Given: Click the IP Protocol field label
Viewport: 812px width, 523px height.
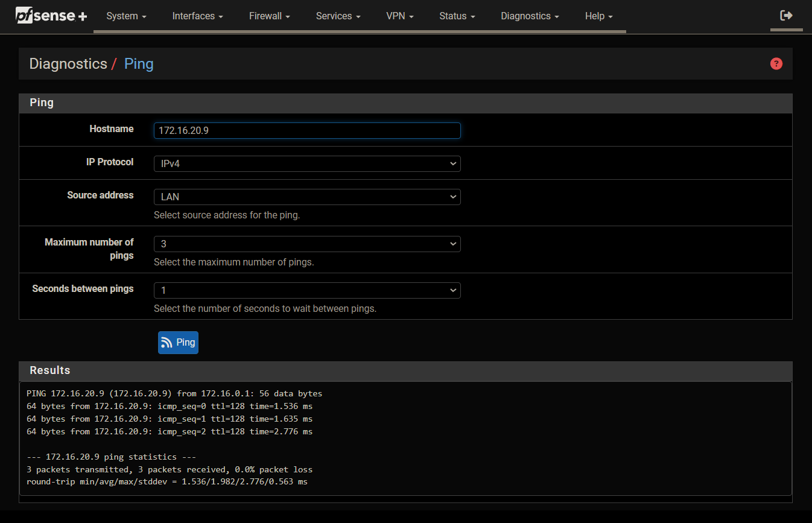Looking at the screenshot, I should click(110, 162).
